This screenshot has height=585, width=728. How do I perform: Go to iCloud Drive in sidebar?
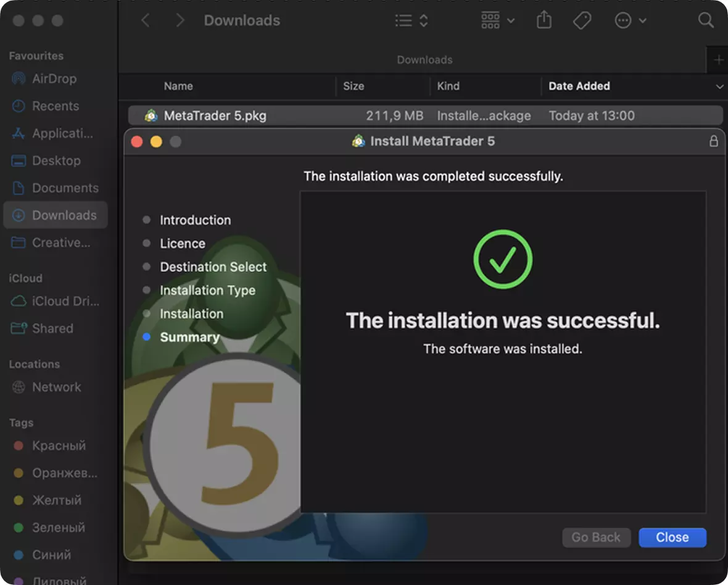(65, 301)
